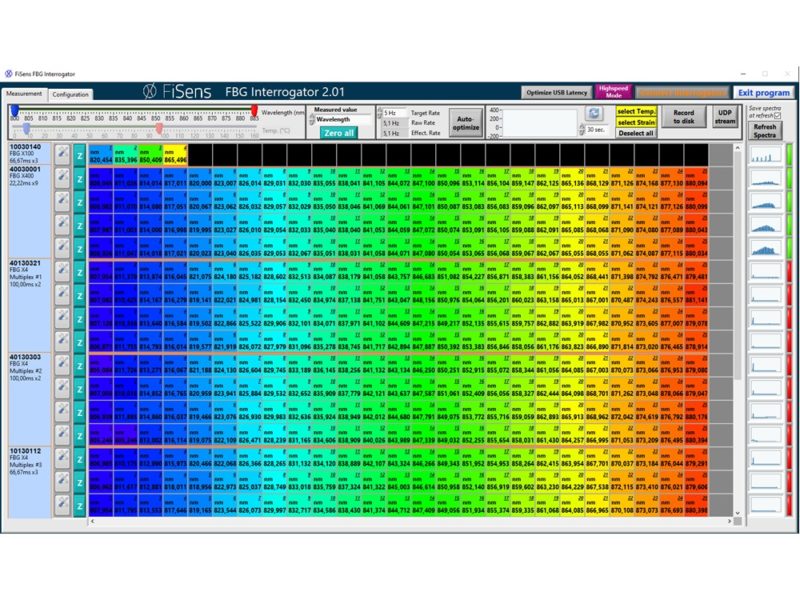Click the Z icon for channel 40130303
This screenshot has height=600, width=800.
point(79,365)
